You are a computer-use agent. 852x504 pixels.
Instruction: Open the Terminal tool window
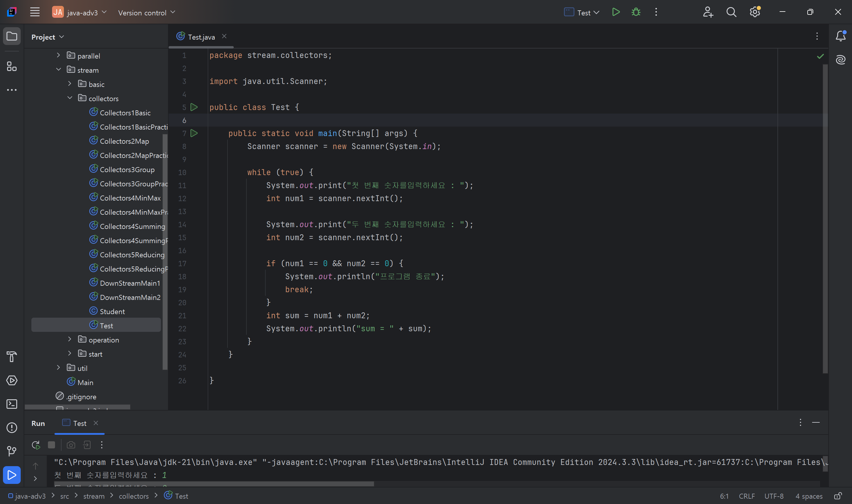click(x=12, y=404)
